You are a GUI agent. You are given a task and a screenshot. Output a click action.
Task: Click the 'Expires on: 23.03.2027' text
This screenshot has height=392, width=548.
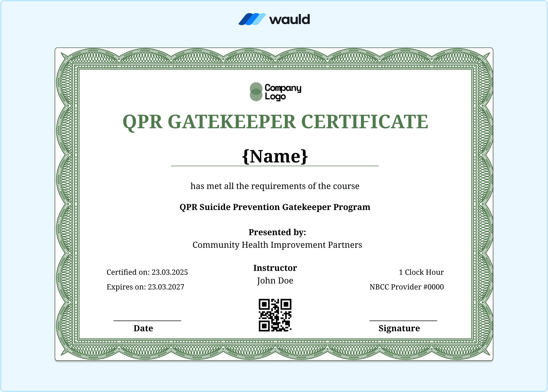click(x=145, y=287)
